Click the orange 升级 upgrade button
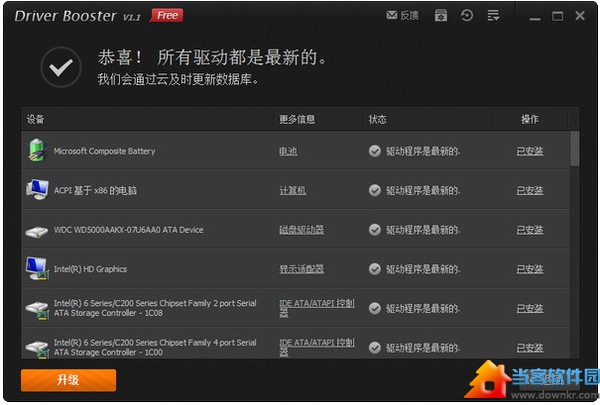Viewport: 600px width, 405px height. (68, 380)
